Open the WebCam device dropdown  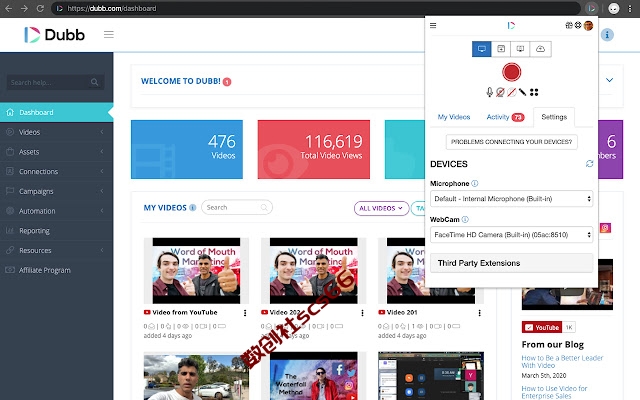511,235
